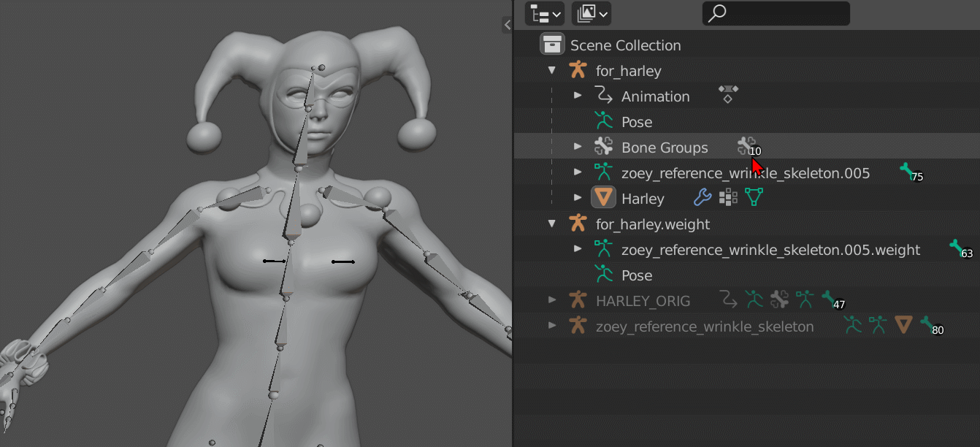This screenshot has width=980, height=447.
Task: Click pose icon on bottom zoey_reference_wrinkle_skeleton row
Action: pos(852,324)
